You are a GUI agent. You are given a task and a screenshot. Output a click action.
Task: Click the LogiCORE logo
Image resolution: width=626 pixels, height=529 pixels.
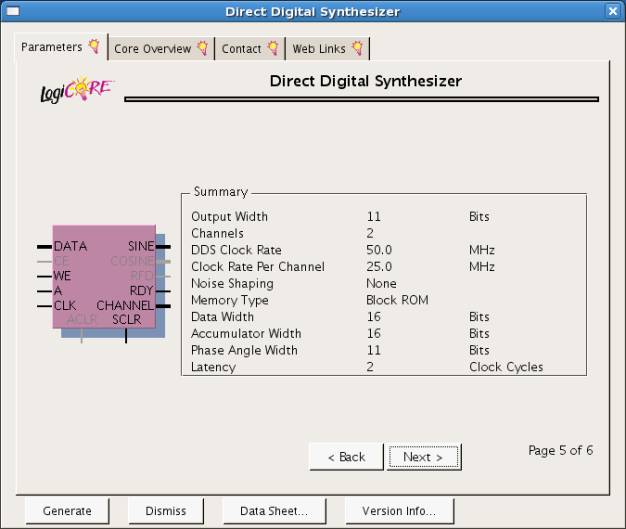click(x=77, y=90)
